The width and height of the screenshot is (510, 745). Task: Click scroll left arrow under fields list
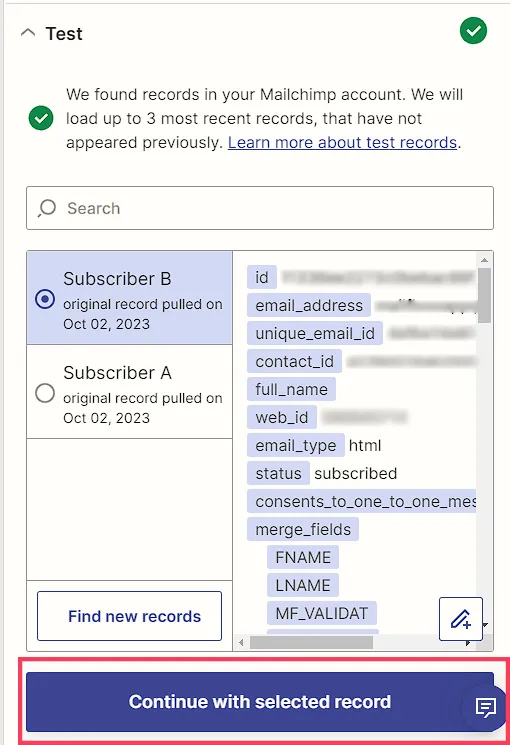[241, 642]
